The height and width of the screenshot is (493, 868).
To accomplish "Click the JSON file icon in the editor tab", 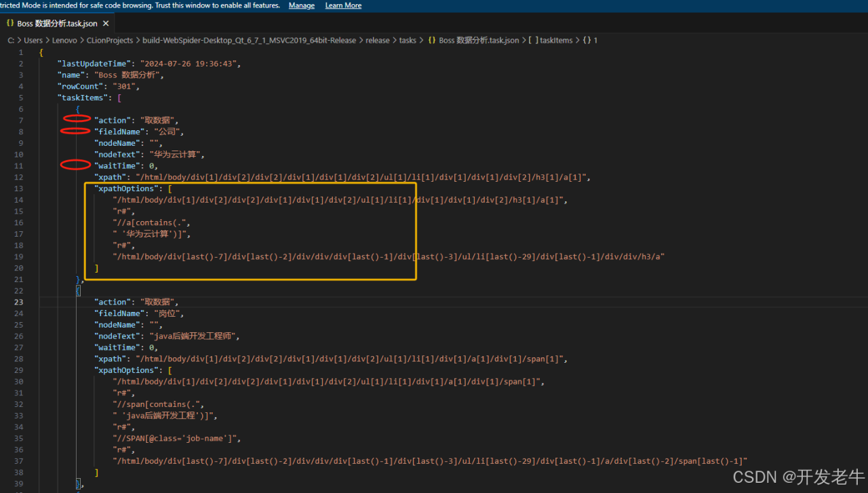I will (x=10, y=23).
